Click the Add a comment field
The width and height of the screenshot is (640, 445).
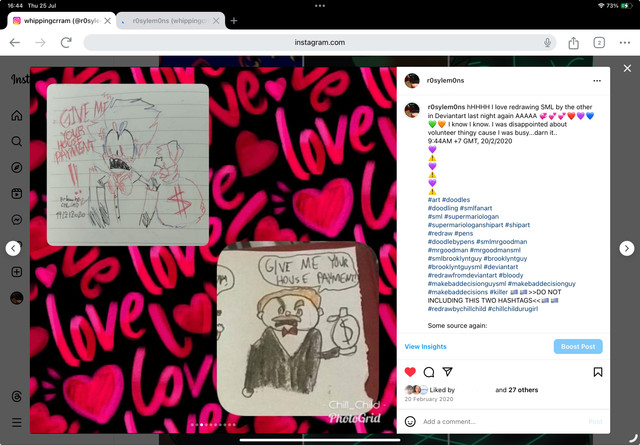coord(502,421)
